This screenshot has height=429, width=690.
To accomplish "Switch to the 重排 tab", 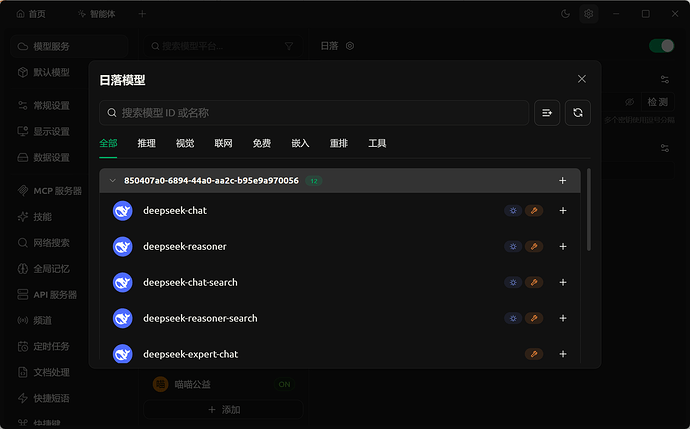I will [339, 143].
